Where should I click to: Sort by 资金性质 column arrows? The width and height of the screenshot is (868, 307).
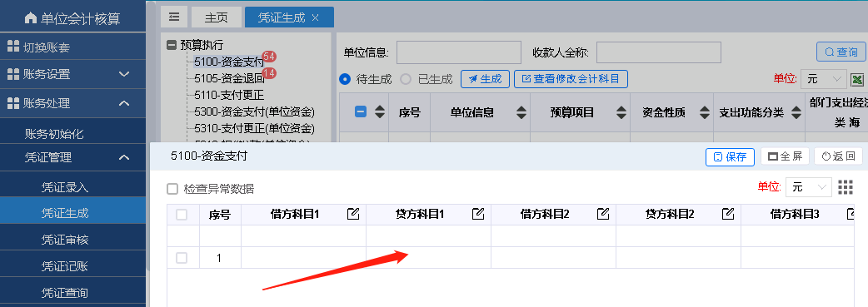point(705,112)
